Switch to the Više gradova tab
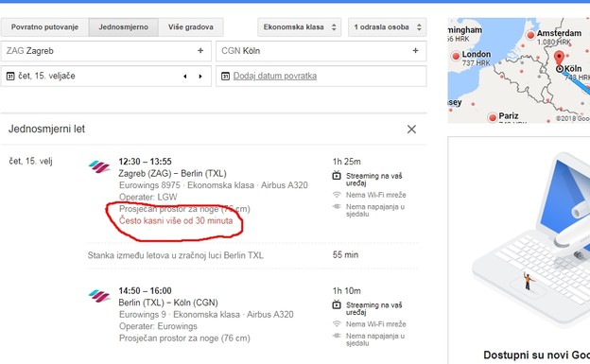 tap(191, 27)
